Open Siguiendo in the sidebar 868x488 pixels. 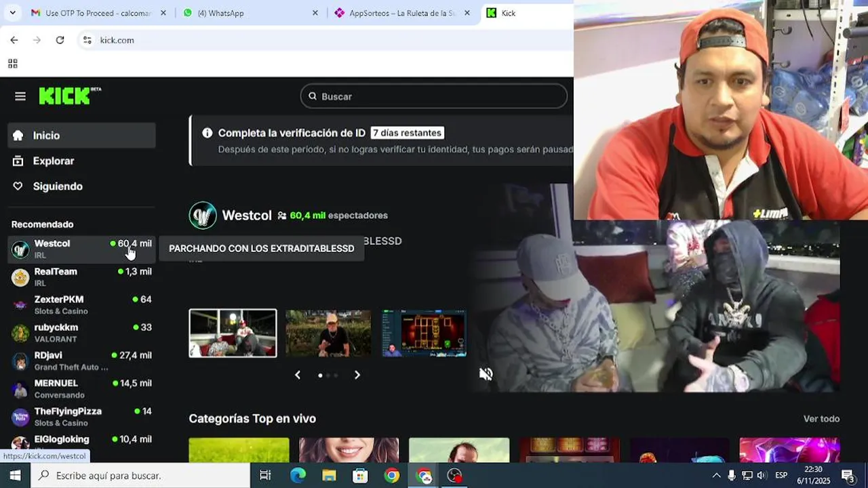click(81, 186)
